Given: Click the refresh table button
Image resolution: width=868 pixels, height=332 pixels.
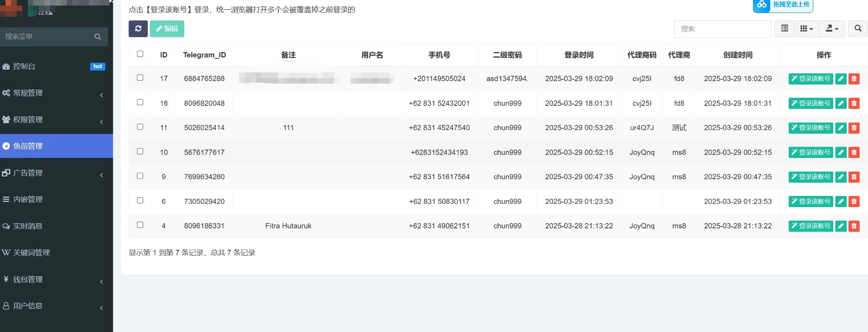Looking at the screenshot, I should [x=138, y=29].
